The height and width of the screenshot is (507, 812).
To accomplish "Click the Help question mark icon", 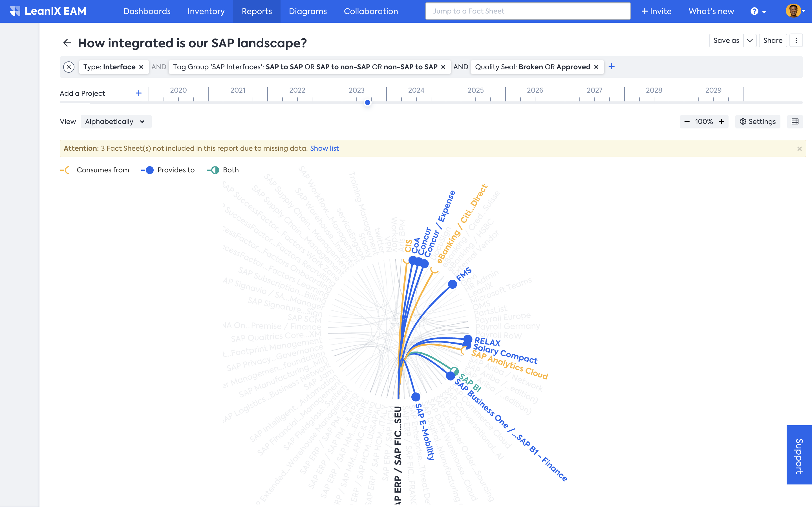I will tap(756, 11).
